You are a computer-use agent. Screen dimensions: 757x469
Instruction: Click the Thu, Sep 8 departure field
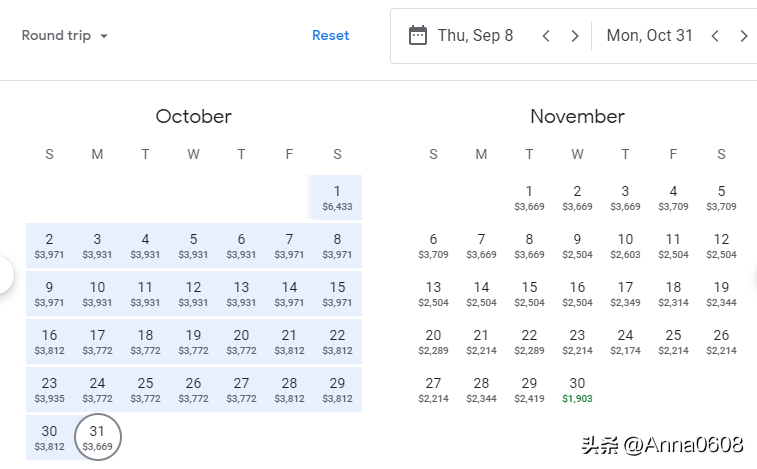475,35
